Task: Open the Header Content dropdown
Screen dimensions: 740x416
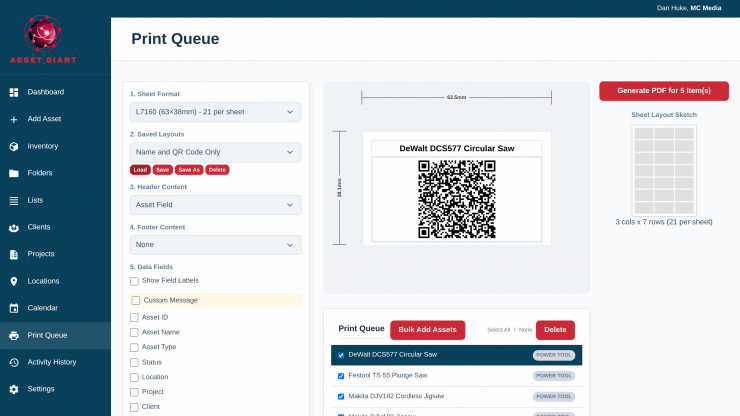Action: pos(216,205)
